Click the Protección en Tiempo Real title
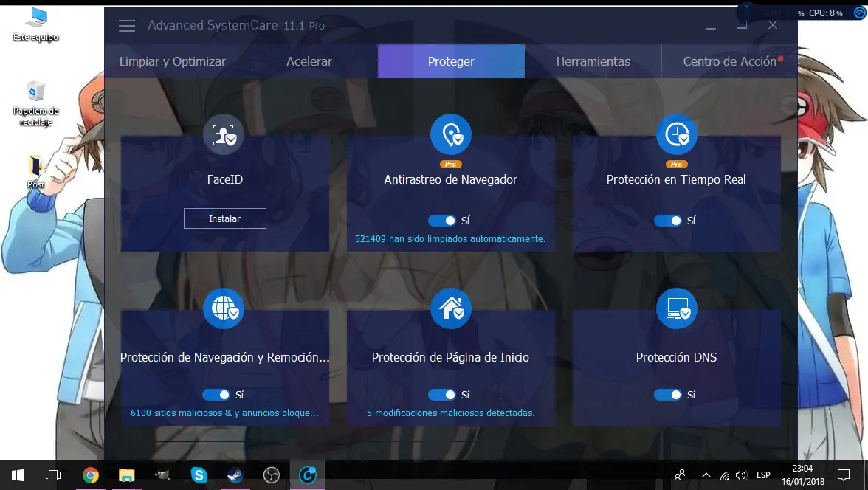868x490 pixels. tap(676, 179)
